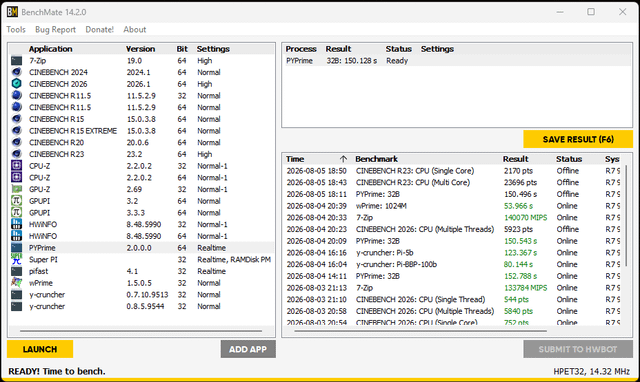640x382 pixels.
Task: Click the 'READY! Time to bench.' status text
Action: [57, 371]
